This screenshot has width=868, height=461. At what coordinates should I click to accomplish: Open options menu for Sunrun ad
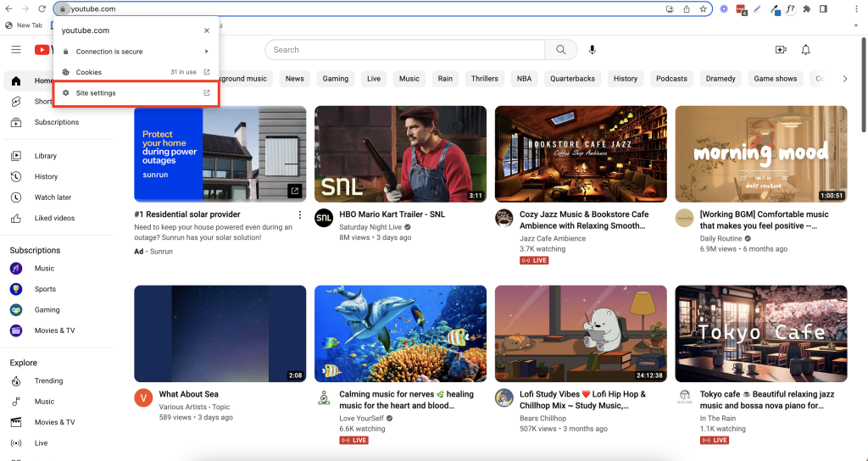point(298,216)
